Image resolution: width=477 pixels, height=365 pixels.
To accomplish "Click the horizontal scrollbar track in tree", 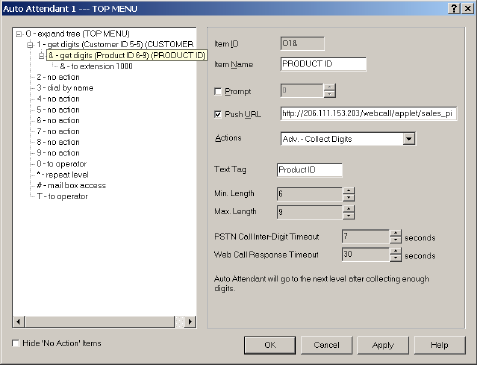I will [99, 322].
